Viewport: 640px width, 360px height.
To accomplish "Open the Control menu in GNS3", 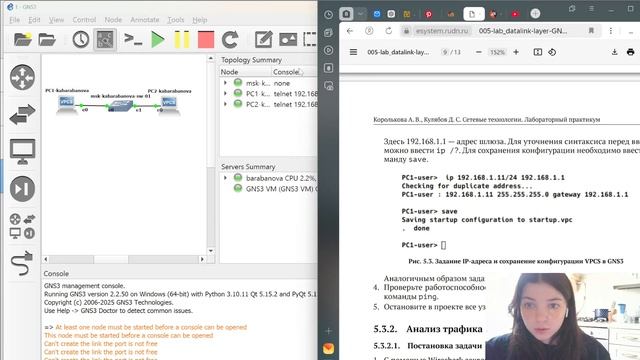I will pyautogui.click(x=84, y=20).
